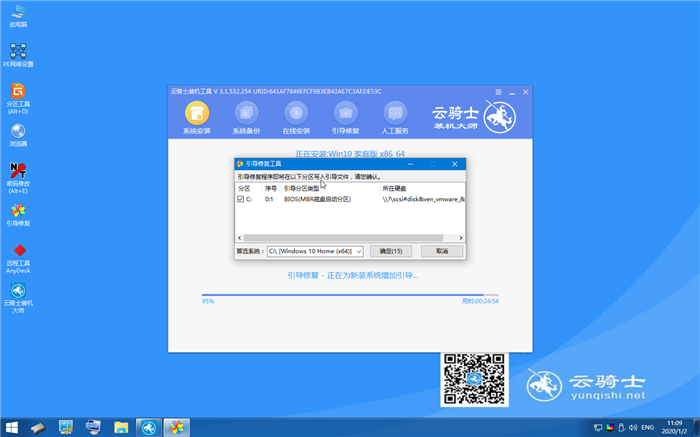Switch to 云骑士装机 taskbar button
Viewport: 700px width, 437px height.
(149, 428)
